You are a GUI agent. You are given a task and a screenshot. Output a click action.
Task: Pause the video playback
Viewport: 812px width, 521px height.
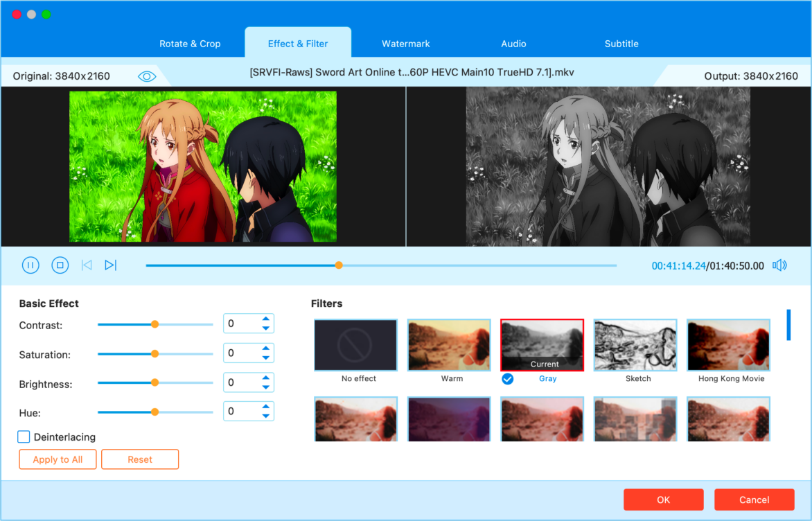30,265
